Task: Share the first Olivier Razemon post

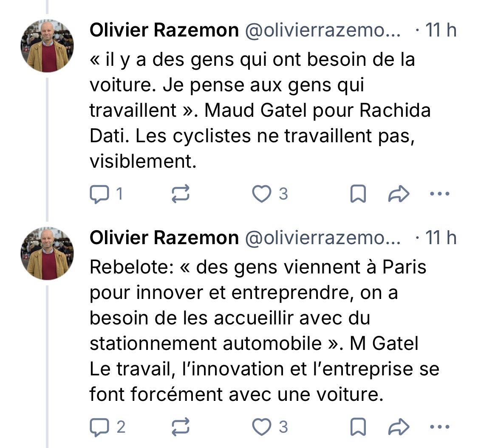Action: (x=399, y=194)
